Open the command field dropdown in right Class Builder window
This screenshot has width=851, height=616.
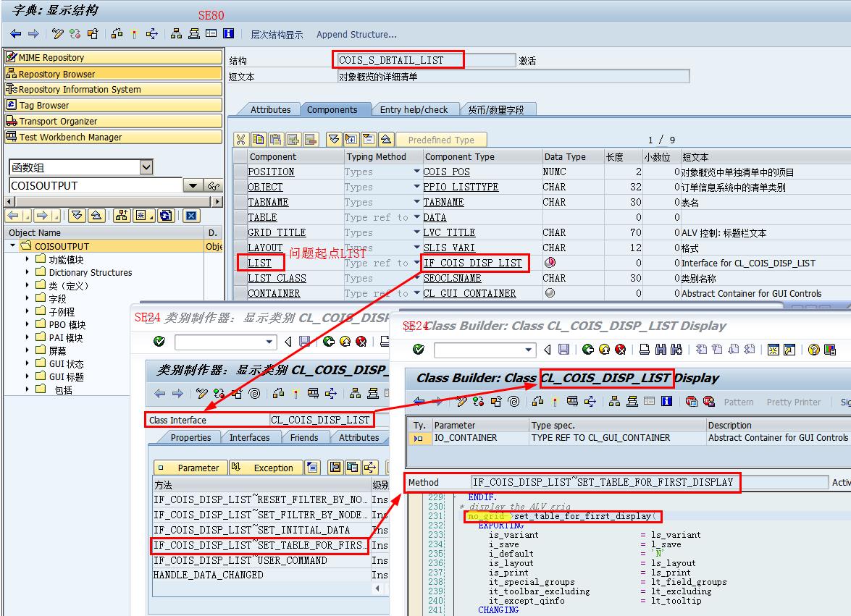[528, 350]
